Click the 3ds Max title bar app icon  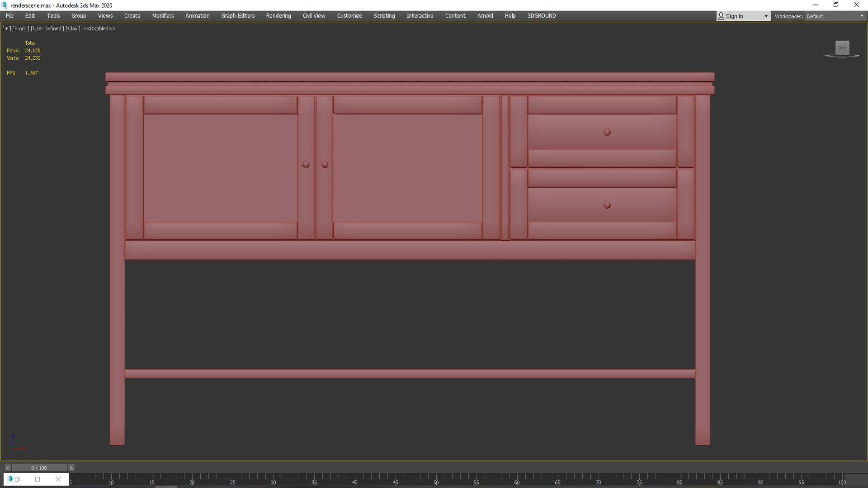point(5,5)
